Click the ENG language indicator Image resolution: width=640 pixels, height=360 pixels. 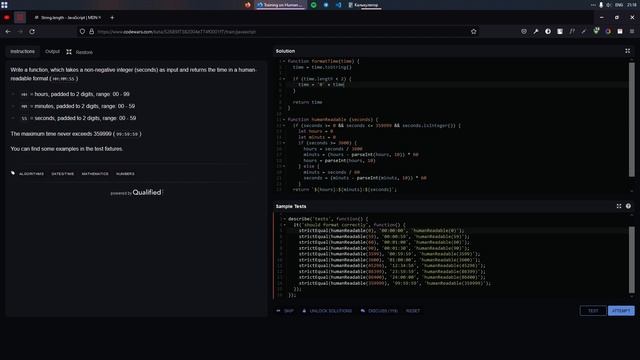coord(619,5)
